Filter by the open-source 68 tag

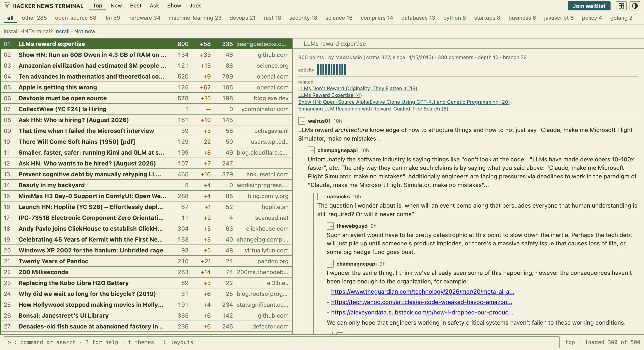click(x=76, y=18)
